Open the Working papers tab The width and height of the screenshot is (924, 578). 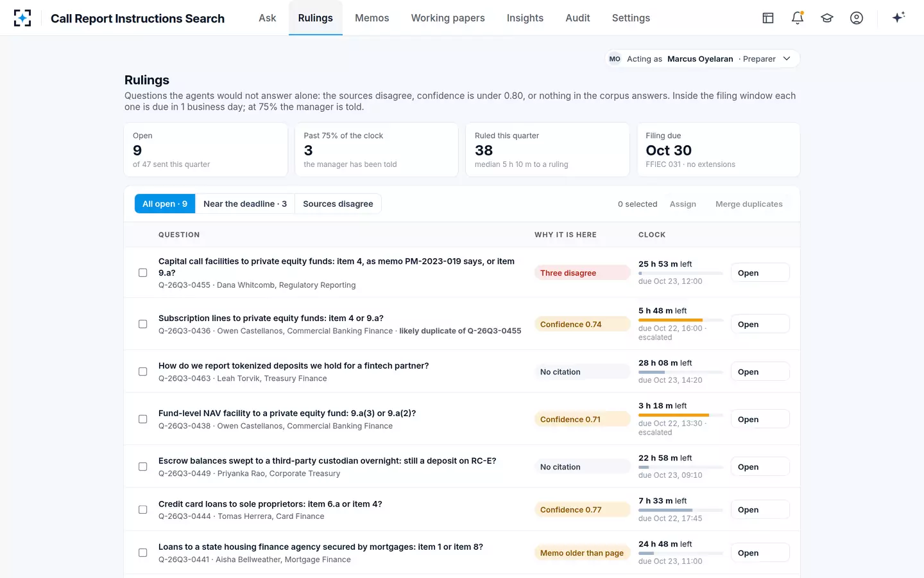(x=448, y=18)
